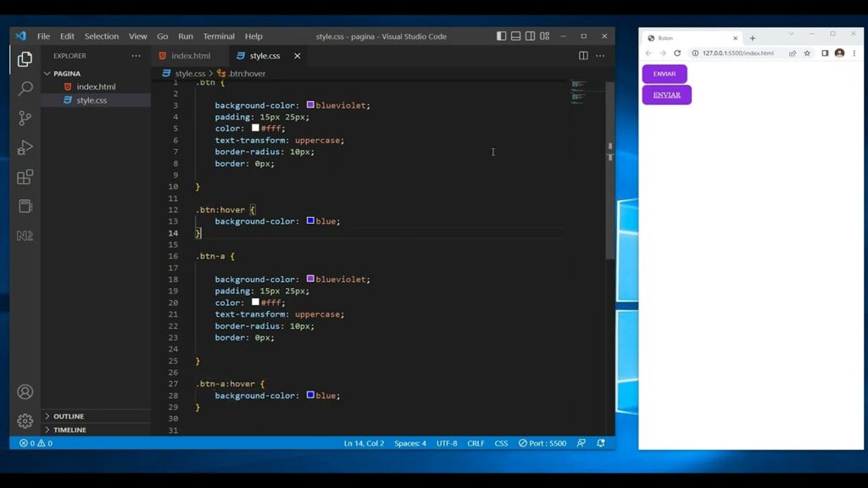Viewport: 868px width, 488px height.
Task: Click the first ENVIAR button in browser
Action: [665, 74]
